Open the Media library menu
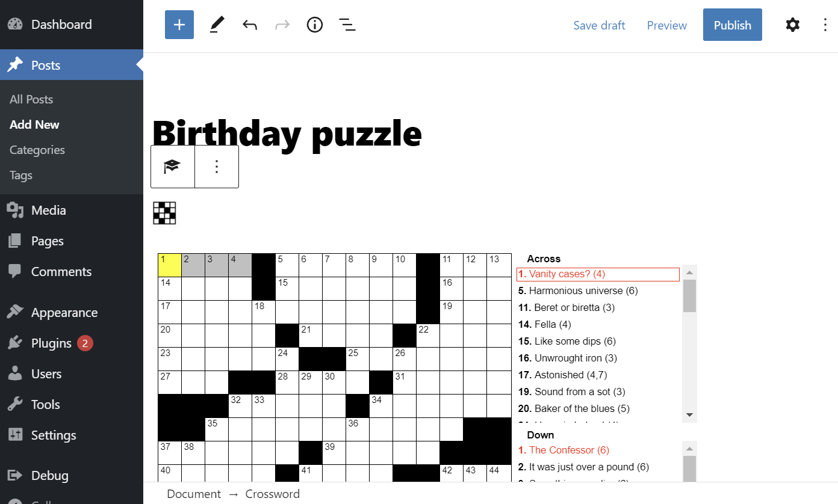Screen dimensions: 838x504 pyautogui.click(x=48, y=211)
